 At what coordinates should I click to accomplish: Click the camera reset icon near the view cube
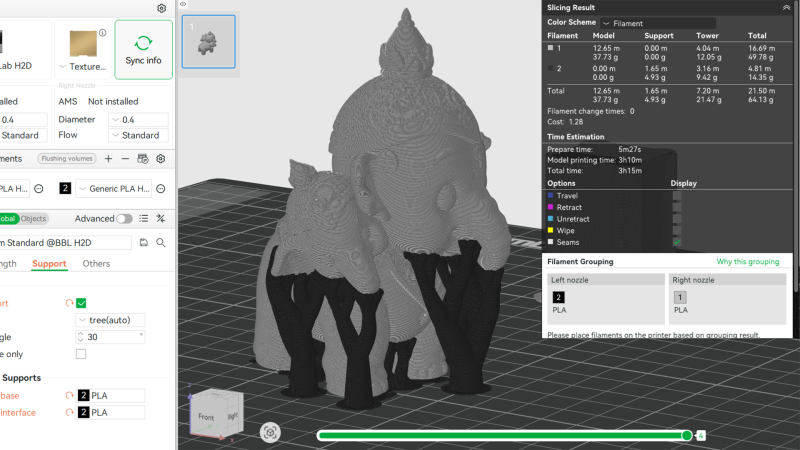[270, 432]
